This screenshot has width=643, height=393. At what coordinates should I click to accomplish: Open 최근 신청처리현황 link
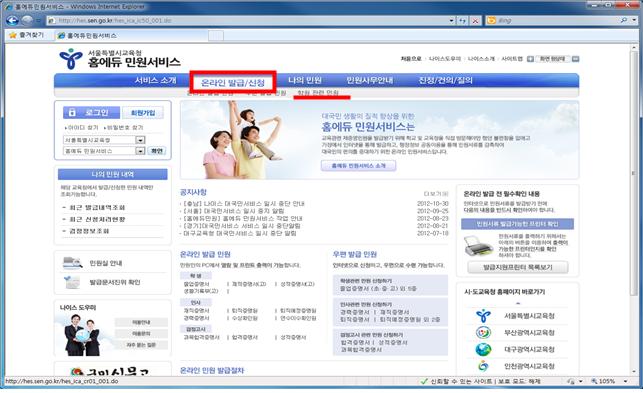pos(97,219)
